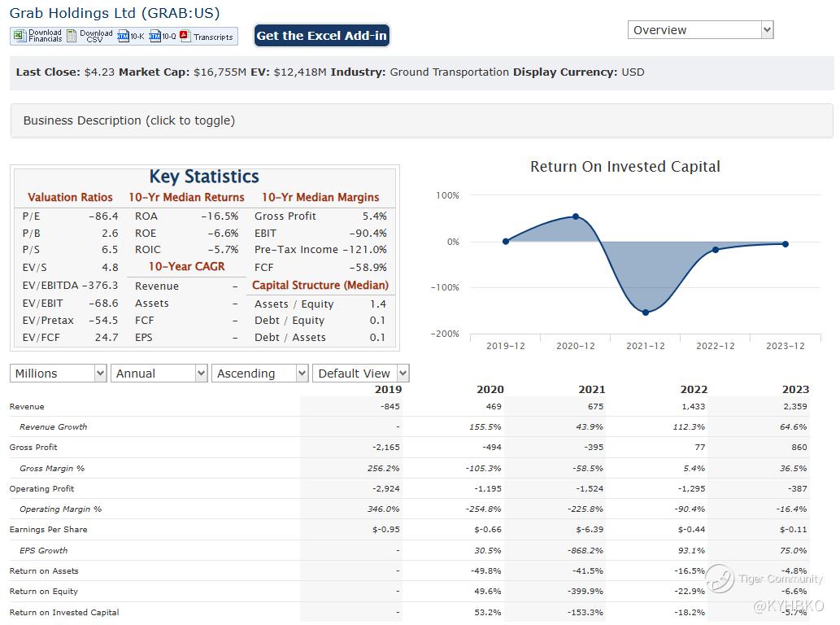This screenshot has width=840, height=625.
Task: Click the 2021 EPS value $-6.39
Action: [590, 529]
